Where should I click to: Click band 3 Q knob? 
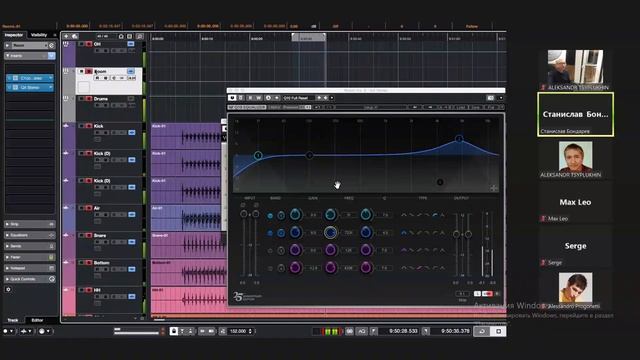coord(366,250)
